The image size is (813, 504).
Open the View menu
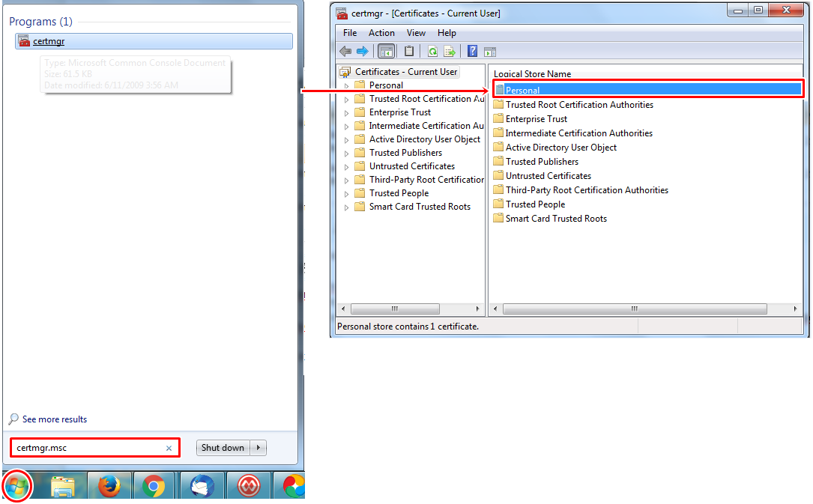tap(416, 33)
